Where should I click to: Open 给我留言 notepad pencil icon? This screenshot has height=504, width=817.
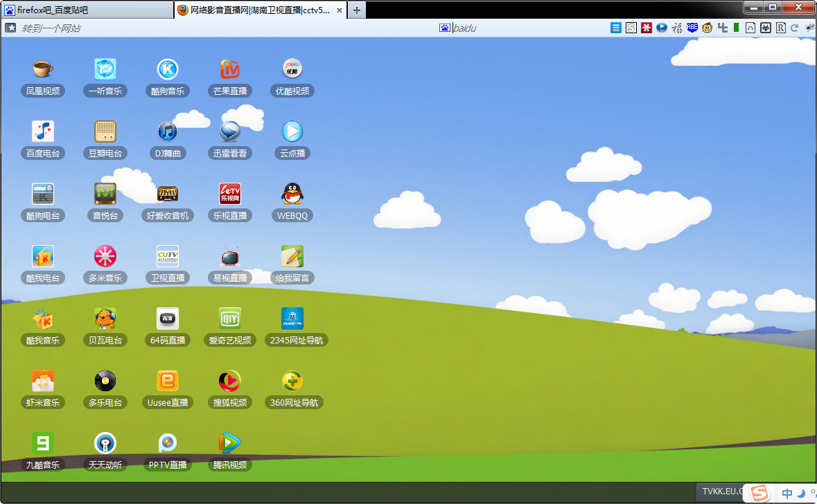[x=292, y=256]
